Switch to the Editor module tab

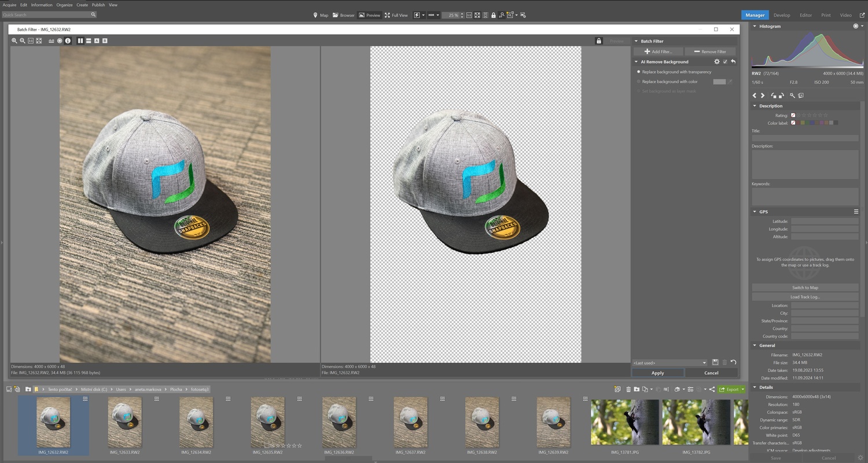(806, 15)
